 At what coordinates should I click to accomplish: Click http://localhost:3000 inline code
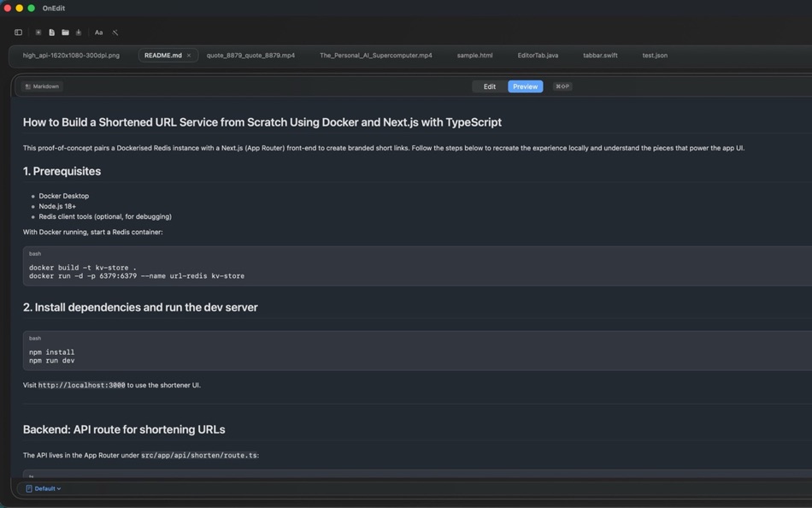pyautogui.click(x=82, y=385)
